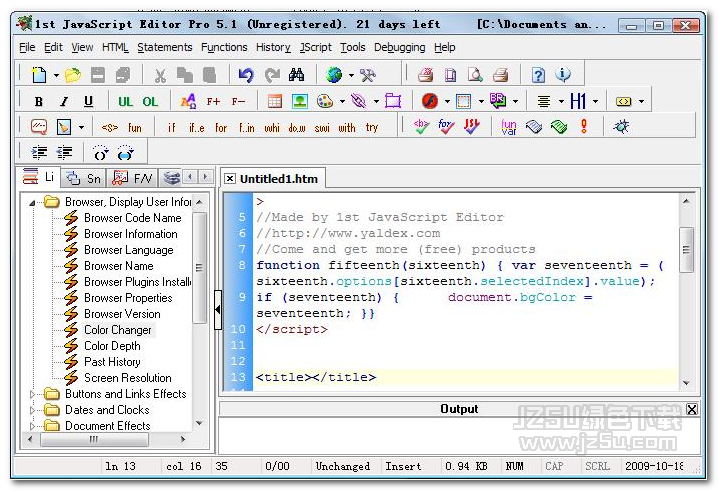Click the Insert mode status bar cell
Image resolution: width=718 pixels, height=491 pixels.
(403, 466)
